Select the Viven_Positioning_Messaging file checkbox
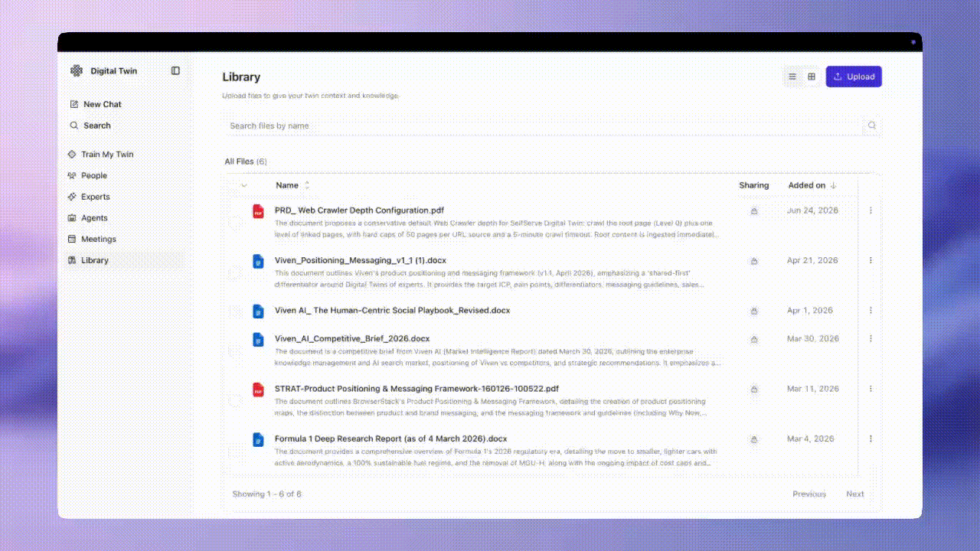Screen dimensions: 980x551 pos(234,272)
